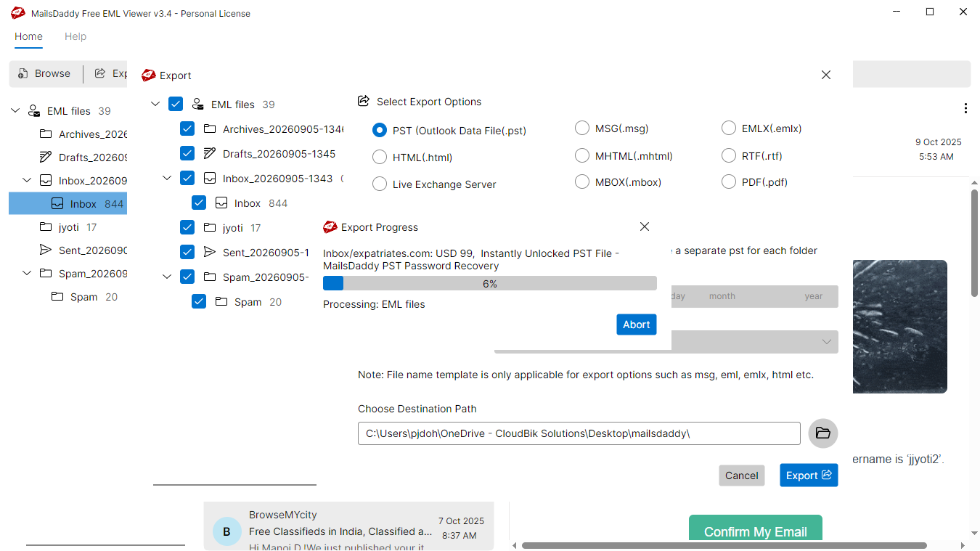Viewport: 980px width, 551px height.
Task: Click the jyoti folder icon in sidebar
Action: click(x=46, y=226)
